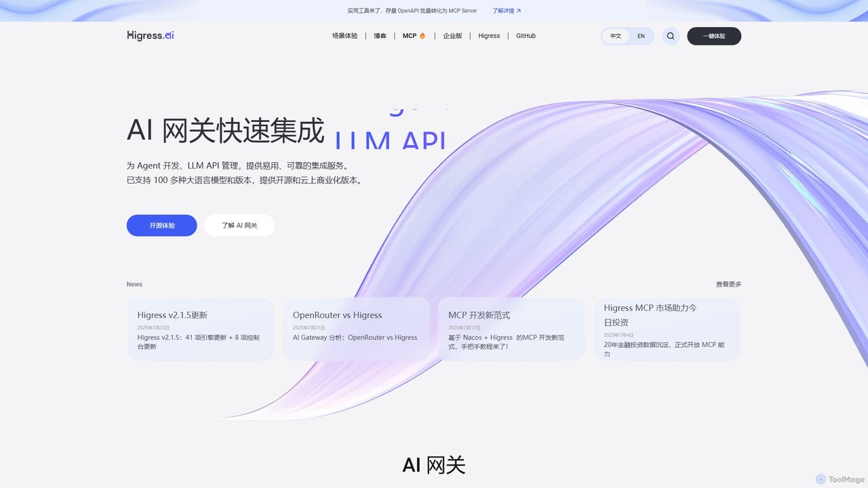Click the 开源体验 button
Viewport: 868px width, 488px height.
162,226
